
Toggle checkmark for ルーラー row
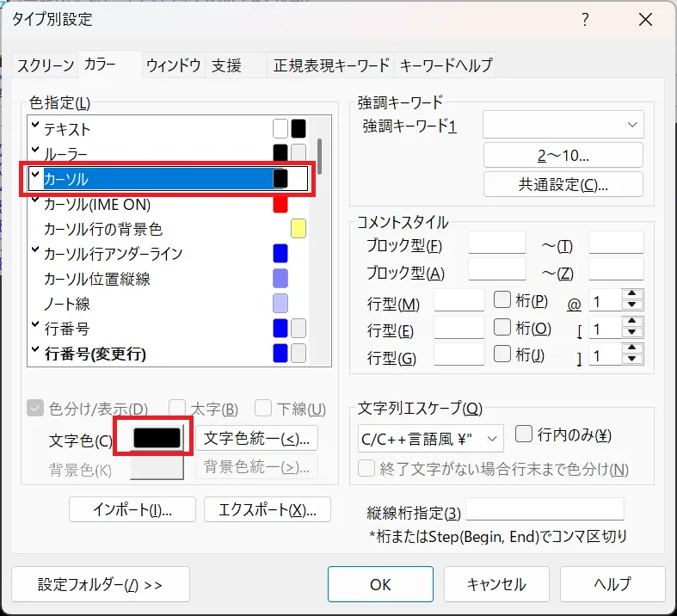pos(36,151)
